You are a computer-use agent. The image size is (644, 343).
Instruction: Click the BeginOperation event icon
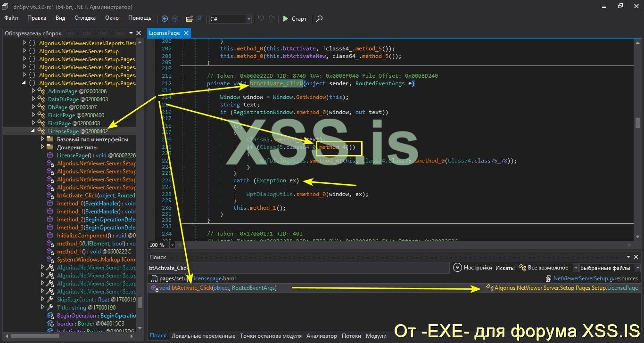(50, 315)
